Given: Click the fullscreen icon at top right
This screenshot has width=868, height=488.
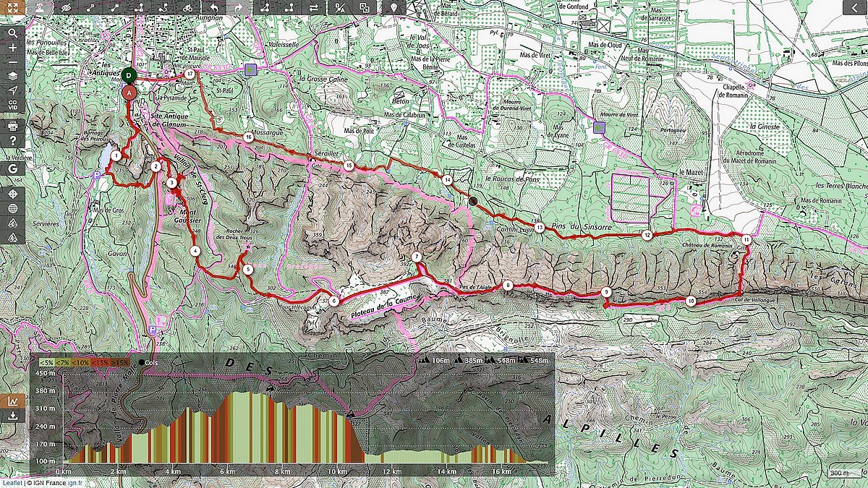Looking at the screenshot, I should pos(854,8).
